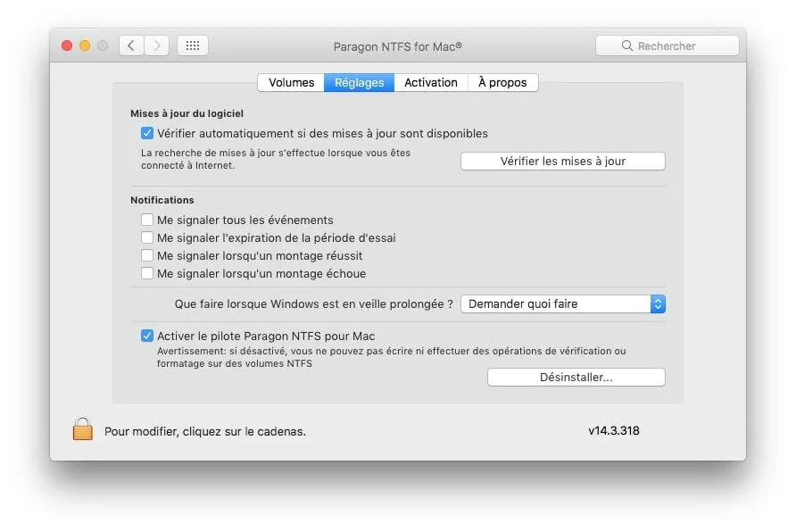Open the Activation tab
This screenshot has width=796, height=532.
point(430,82)
